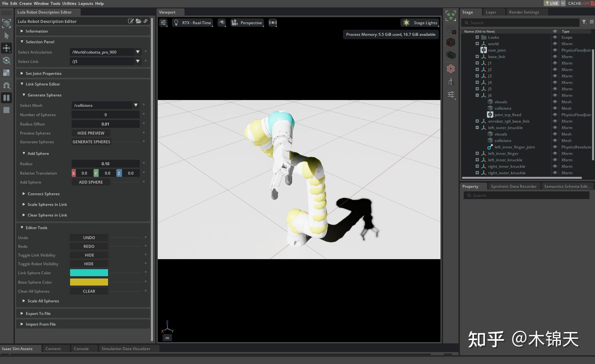
Task: Select the Scale tool
Action: [6, 73]
